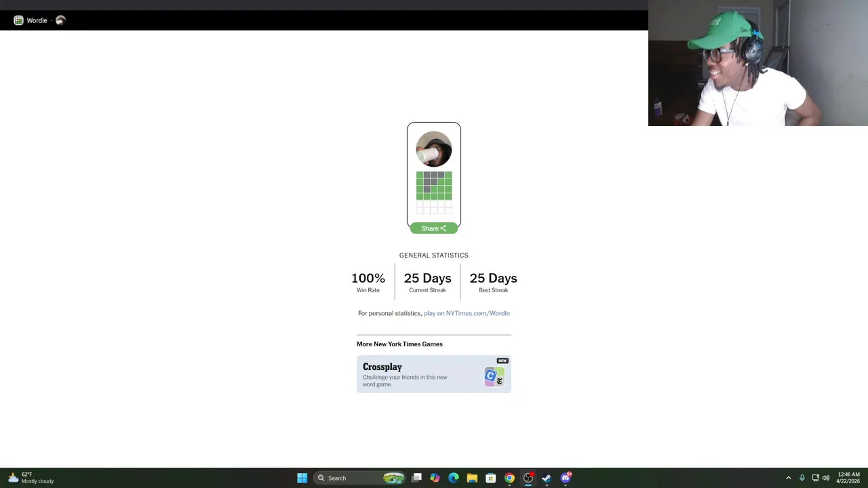Click the taskbar Search box
Image resolution: width=868 pixels, height=488 pixels.
point(361,478)
